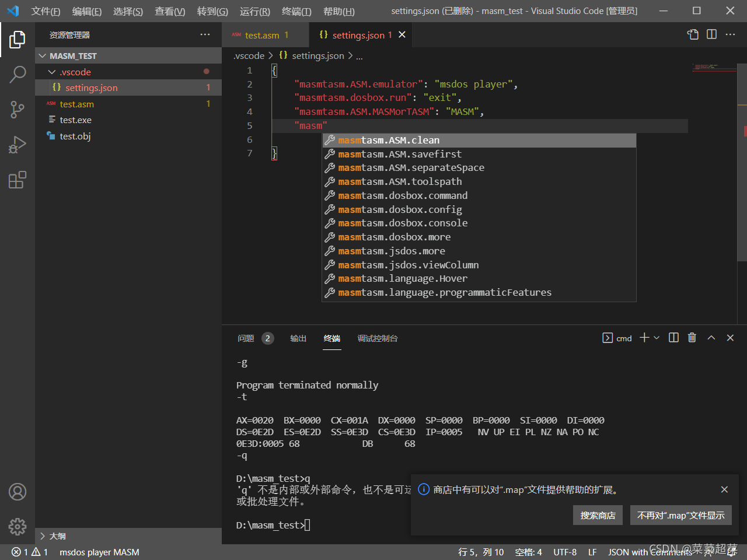Select masmtasm.ASM.separateSpace suggestion
This screenshot has height=560, width=747.
point(479,167)
